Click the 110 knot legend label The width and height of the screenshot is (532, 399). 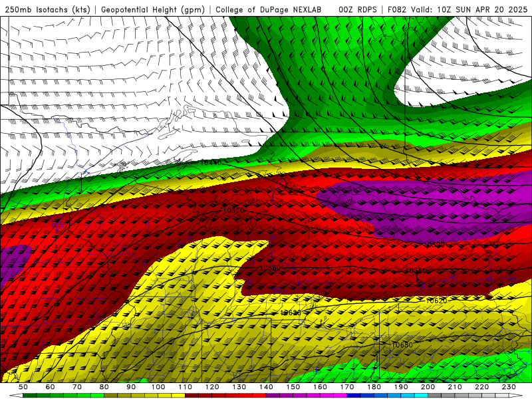click(186, 387)
